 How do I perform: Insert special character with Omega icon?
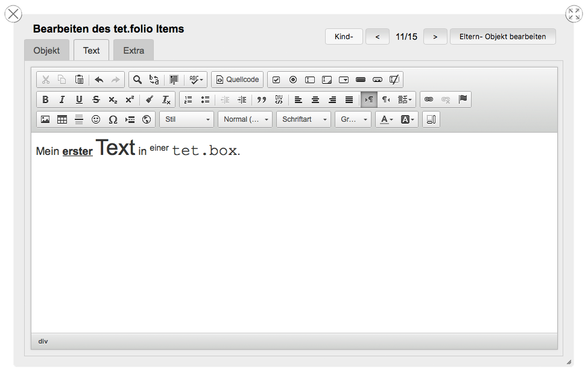coord(113,119)
